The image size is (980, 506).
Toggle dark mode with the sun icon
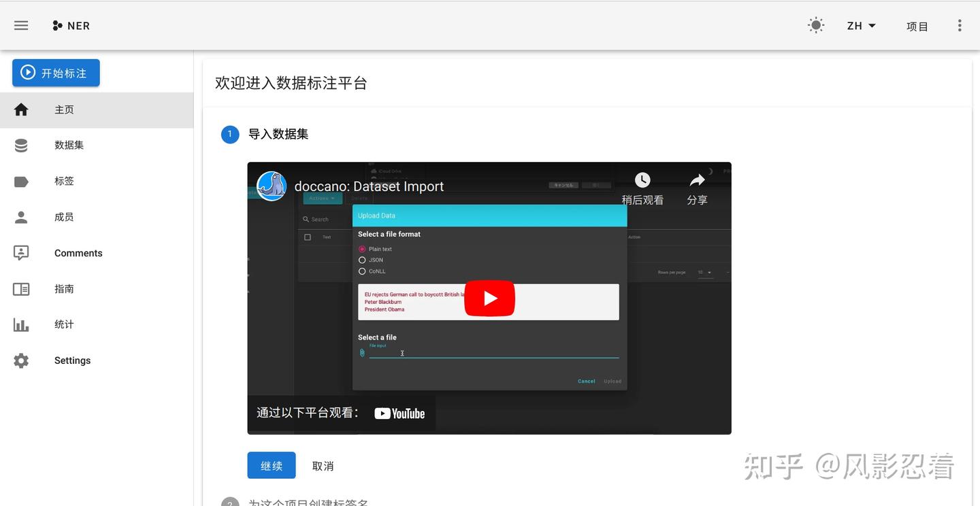[815, 24]
